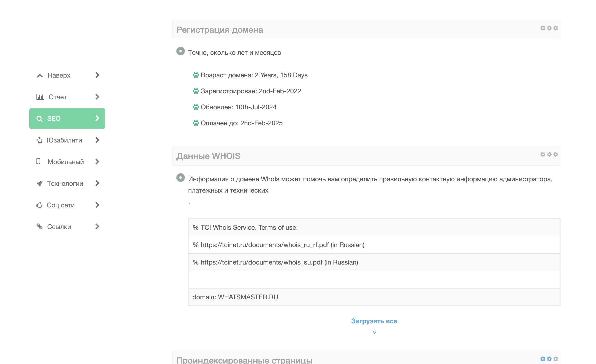Expand the chevron next to Мобильный
596x364 pixels.
click(x=97, y=162)
